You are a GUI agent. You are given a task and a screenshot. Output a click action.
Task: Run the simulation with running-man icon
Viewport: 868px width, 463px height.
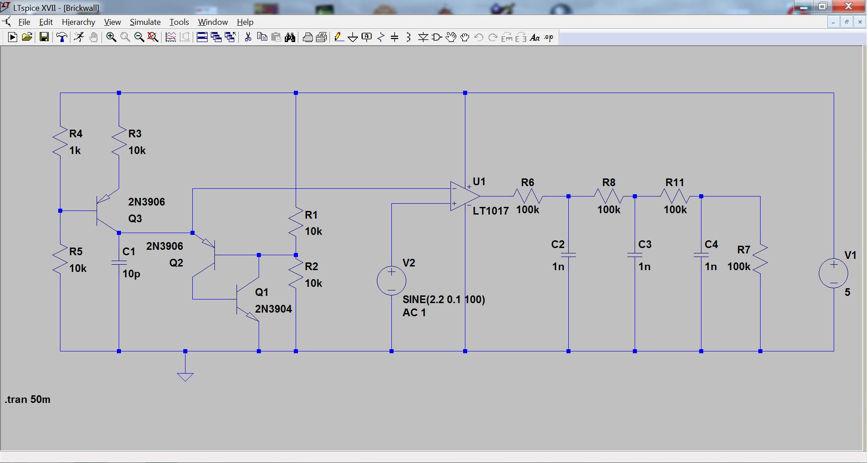click(79, 37)
